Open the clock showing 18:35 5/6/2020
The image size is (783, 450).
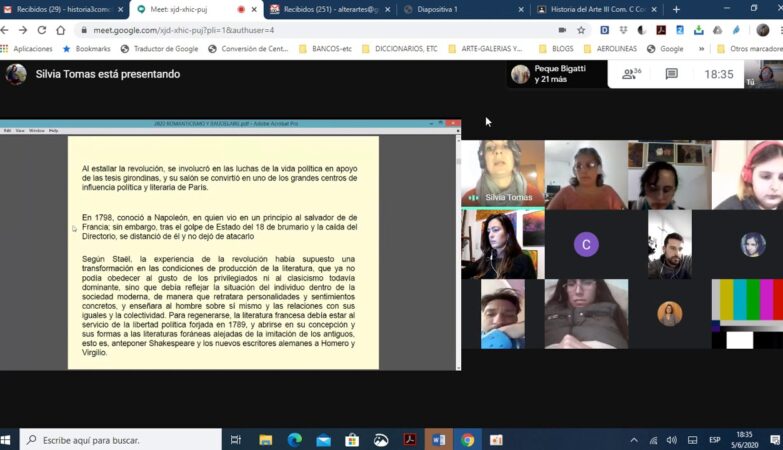click(x=745, y=440)
